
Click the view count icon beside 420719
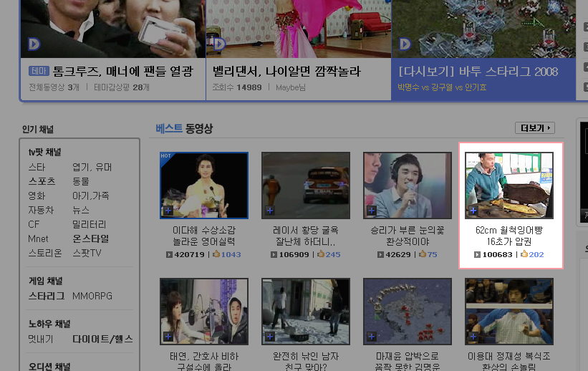tap(169, 255)
